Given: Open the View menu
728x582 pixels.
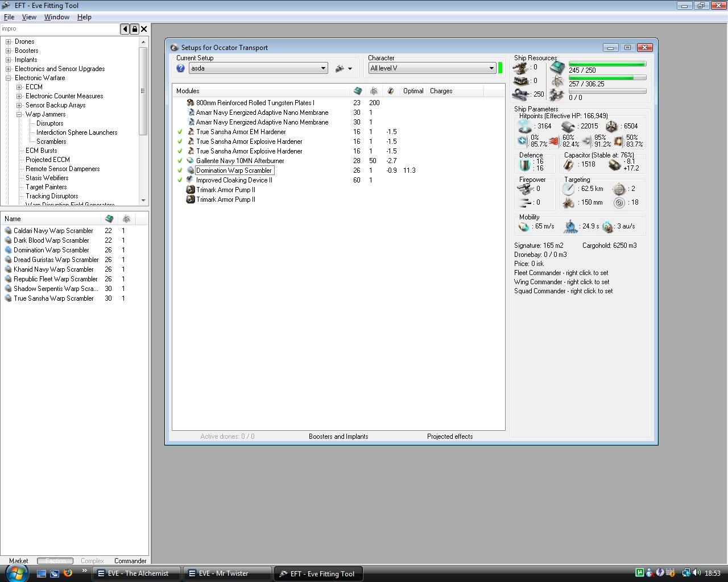Looking at the screenshot, I should click(x=29, y=17).
